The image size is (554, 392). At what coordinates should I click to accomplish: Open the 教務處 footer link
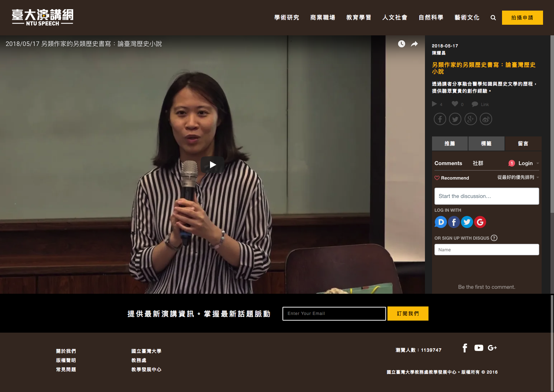pyautogui.click(x=139, y=360)
